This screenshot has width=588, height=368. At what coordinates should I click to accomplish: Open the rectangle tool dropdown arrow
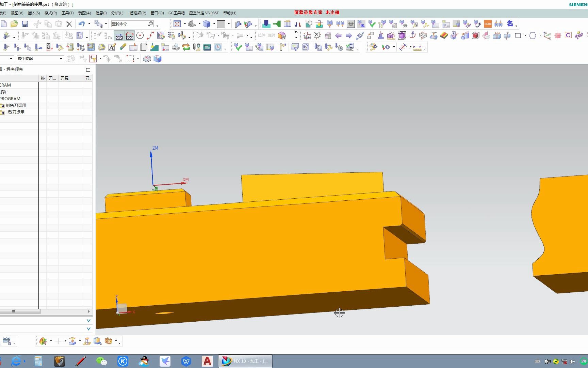[525, 35]
